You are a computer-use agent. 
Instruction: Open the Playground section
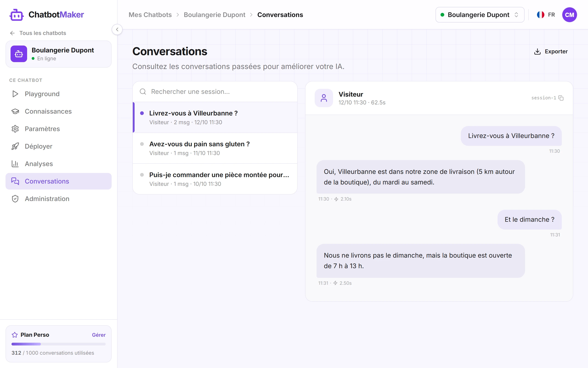(x=59, y=94)
